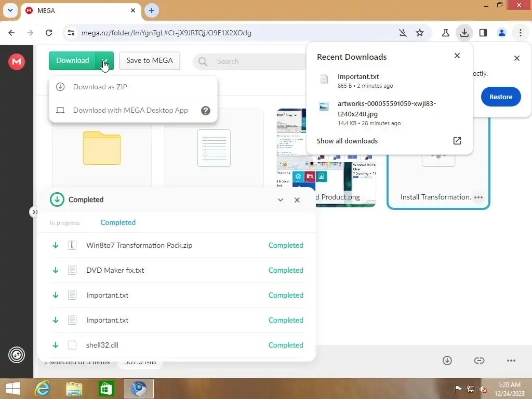Open the tab search dropdown
532x399 pixels.
click(10, 10)
